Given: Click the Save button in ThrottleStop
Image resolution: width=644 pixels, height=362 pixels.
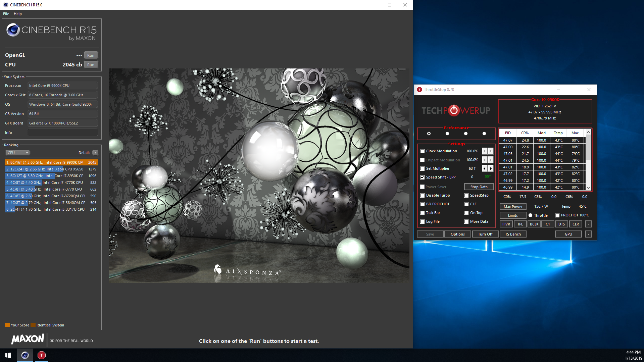Looking at the screenshot, I should coord(430,234).
